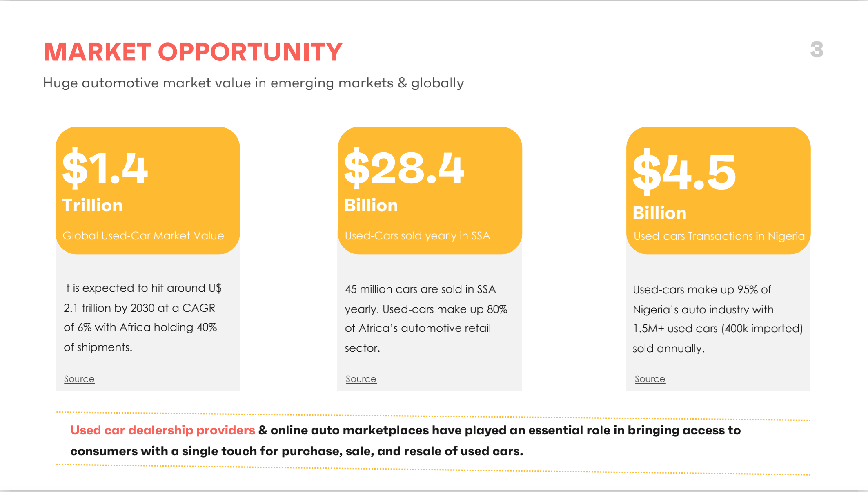Open the Source link under the Nigeria card

point(650,379)
